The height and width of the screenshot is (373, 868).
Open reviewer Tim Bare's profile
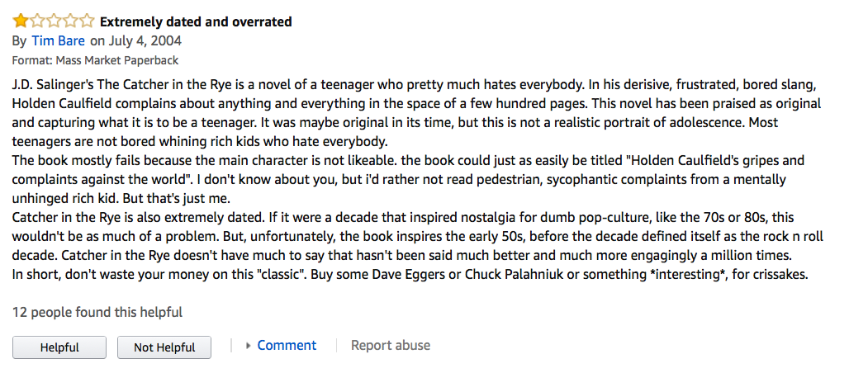click(58, 41)
